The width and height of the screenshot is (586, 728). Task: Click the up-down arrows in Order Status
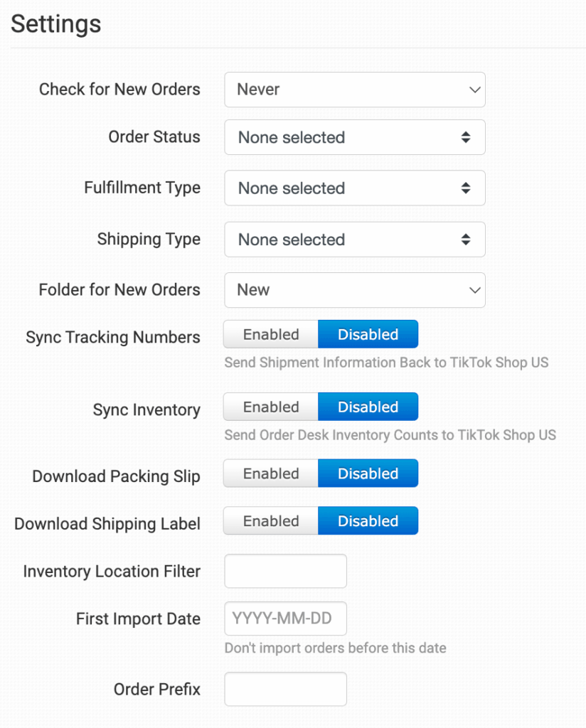click(466, 137)
